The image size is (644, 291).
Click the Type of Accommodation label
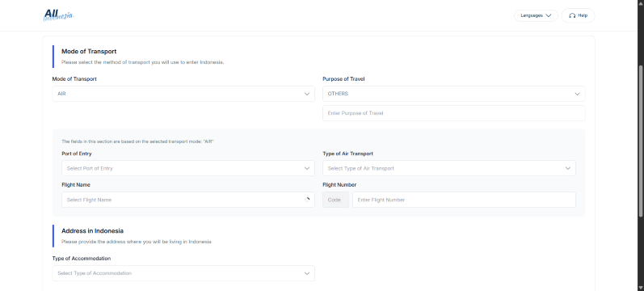[82, 259]
